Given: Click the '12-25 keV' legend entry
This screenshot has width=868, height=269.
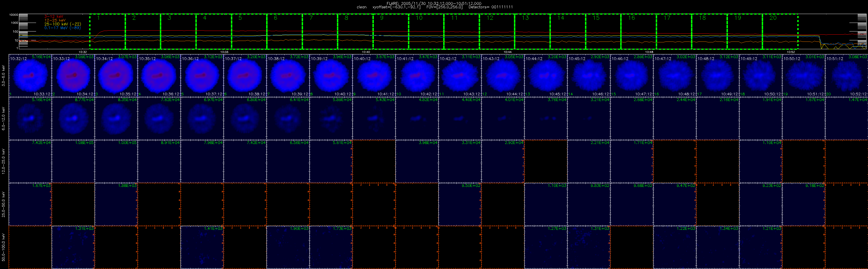Looking at the screenshot, I should pos(55,20).
